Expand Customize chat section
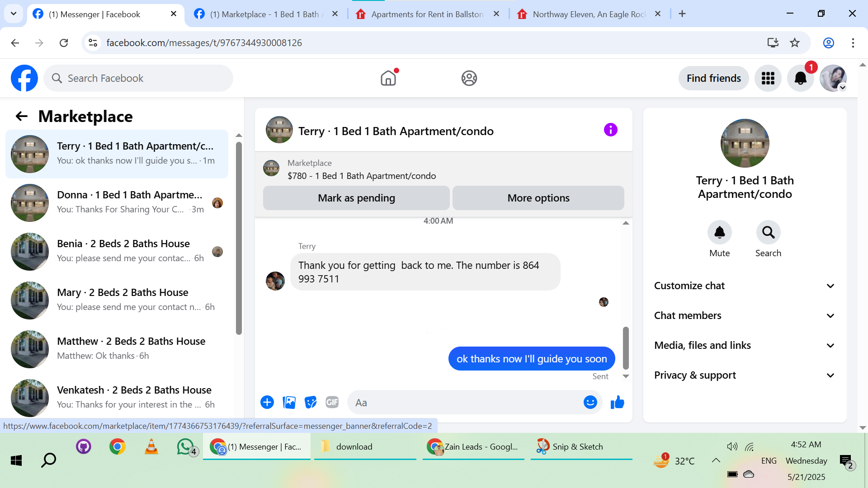 745,286
